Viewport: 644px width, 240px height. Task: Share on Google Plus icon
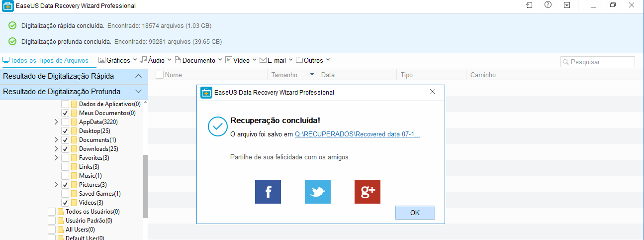[x=368, y=192]
